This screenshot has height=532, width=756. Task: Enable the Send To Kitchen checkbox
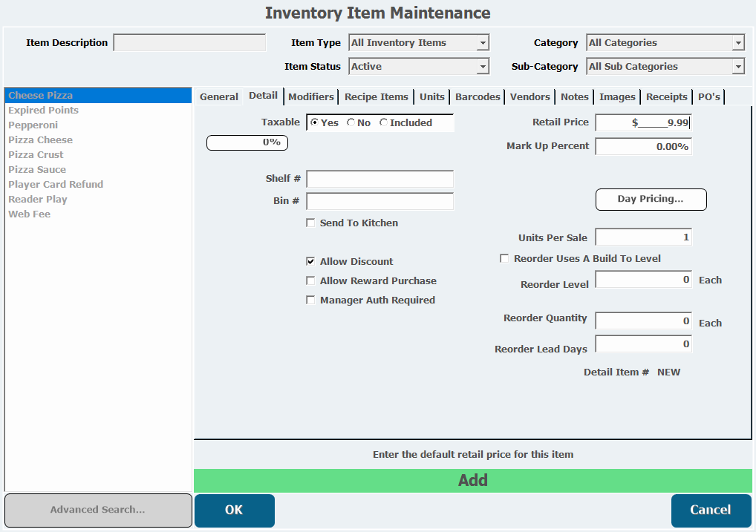coord(310,223)
